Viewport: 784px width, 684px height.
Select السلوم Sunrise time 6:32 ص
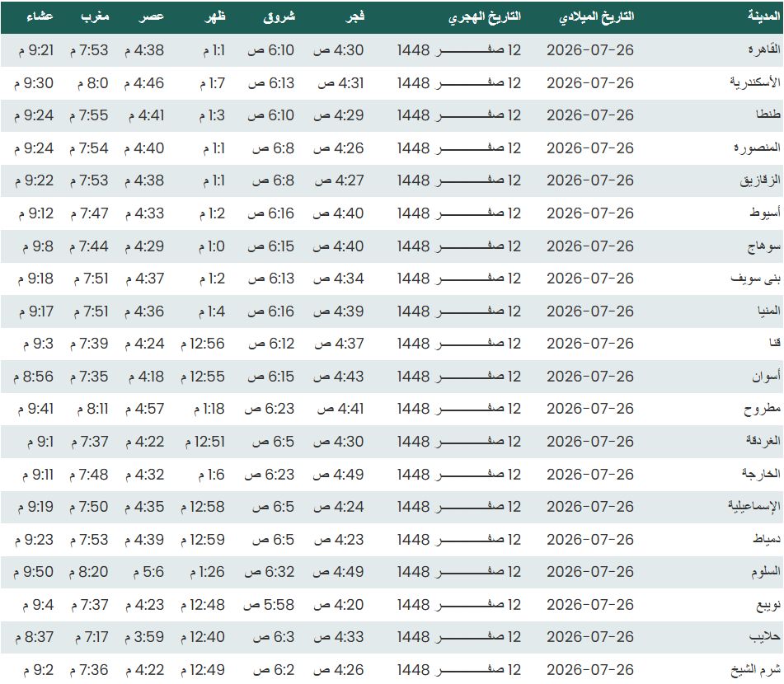(270, 572)
